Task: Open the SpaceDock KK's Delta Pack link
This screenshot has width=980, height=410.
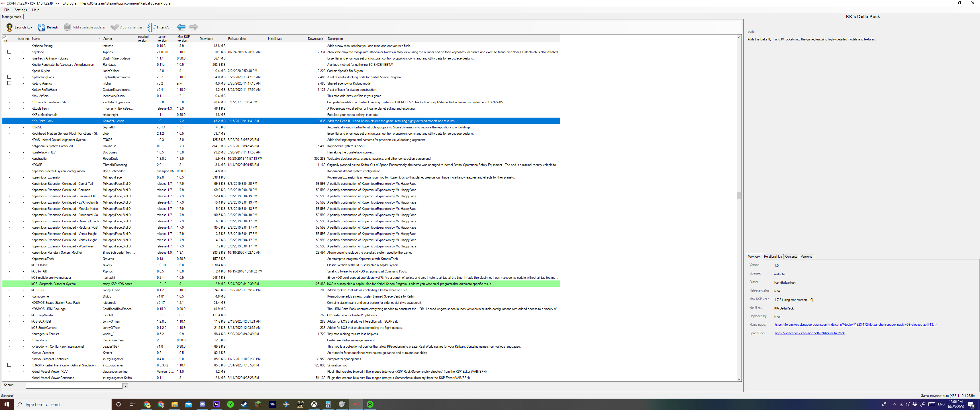Action: click(x=810, y=333)
